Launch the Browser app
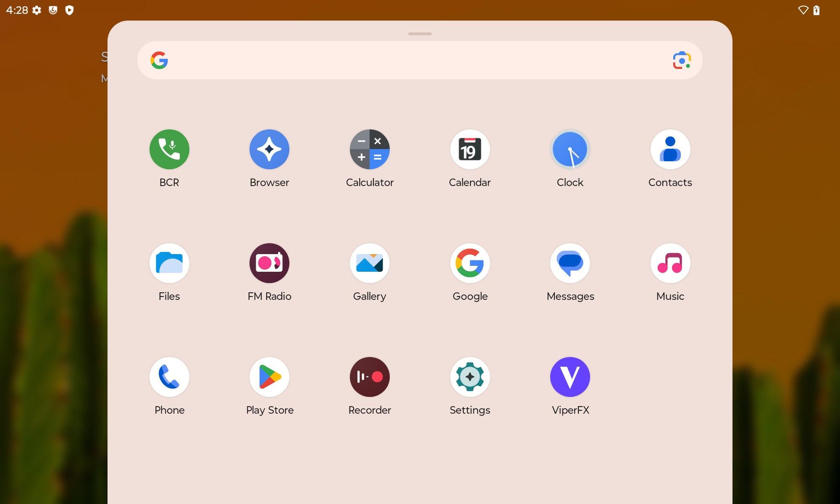Image resolution: width=840 pixels, height=504 pixels. tap(269, 150)
